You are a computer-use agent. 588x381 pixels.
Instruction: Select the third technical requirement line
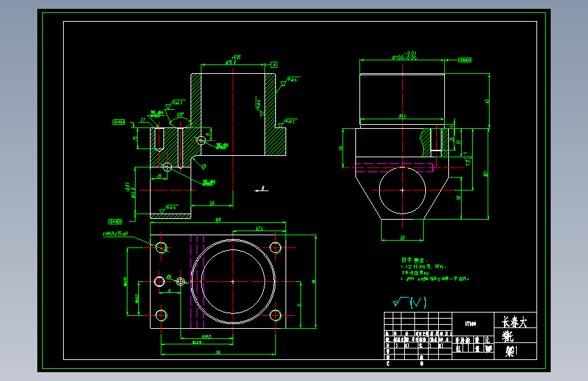point(435,279)
